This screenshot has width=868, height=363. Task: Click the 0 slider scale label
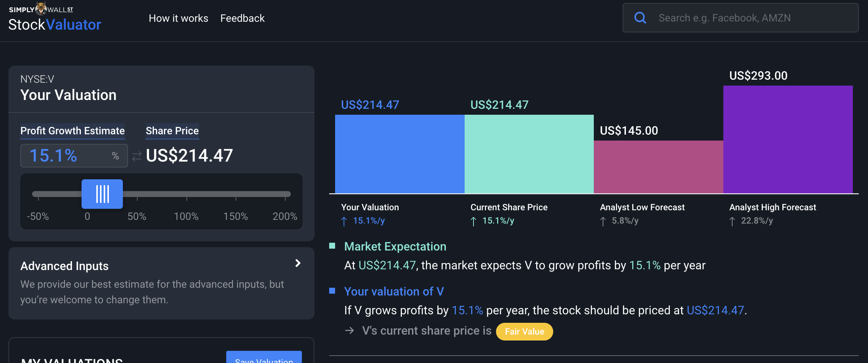click(x=87, y=216)
